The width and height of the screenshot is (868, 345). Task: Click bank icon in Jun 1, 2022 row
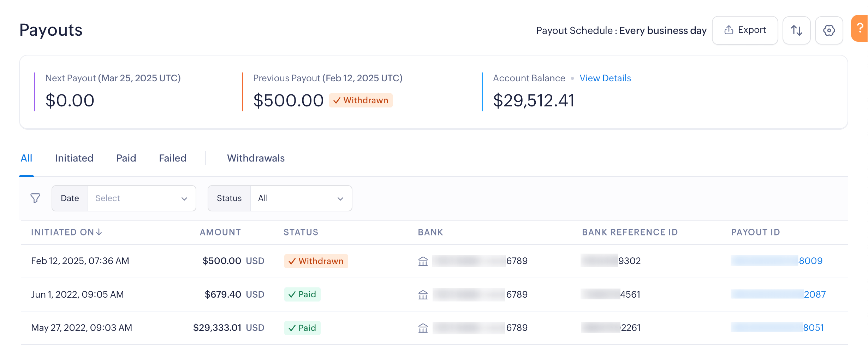click(423, 294)
